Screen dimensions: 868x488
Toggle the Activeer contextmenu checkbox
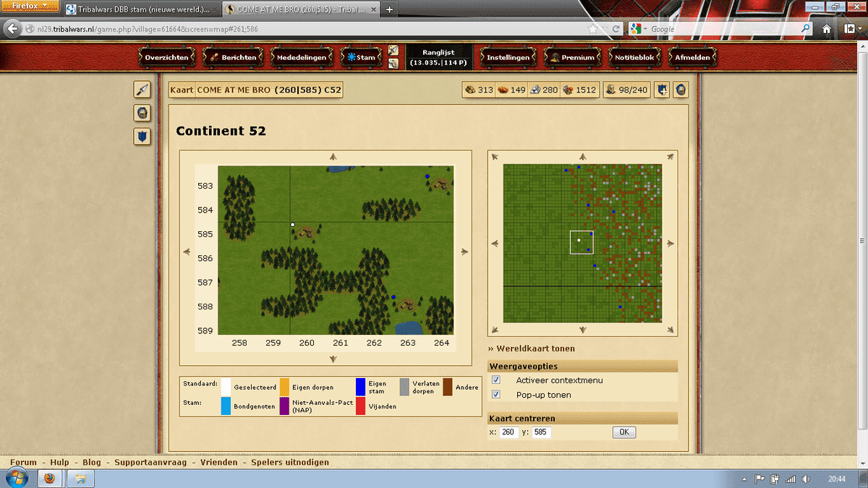click(x=496, y=380)
